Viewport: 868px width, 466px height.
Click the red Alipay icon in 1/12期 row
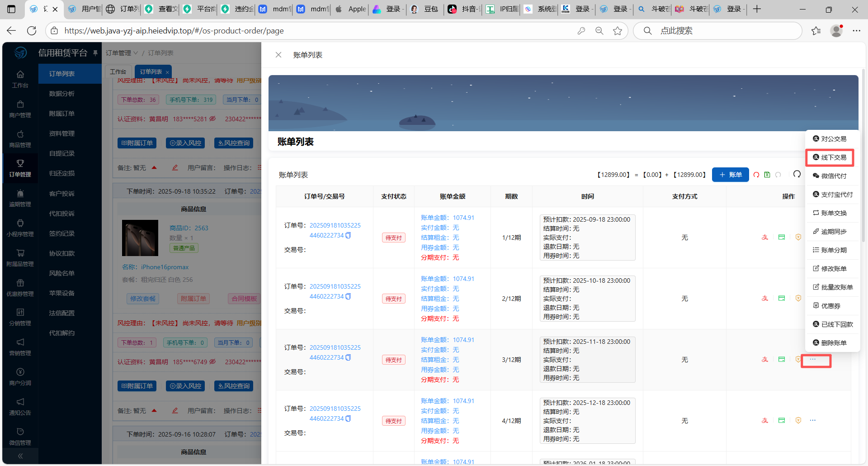point(765,238)
